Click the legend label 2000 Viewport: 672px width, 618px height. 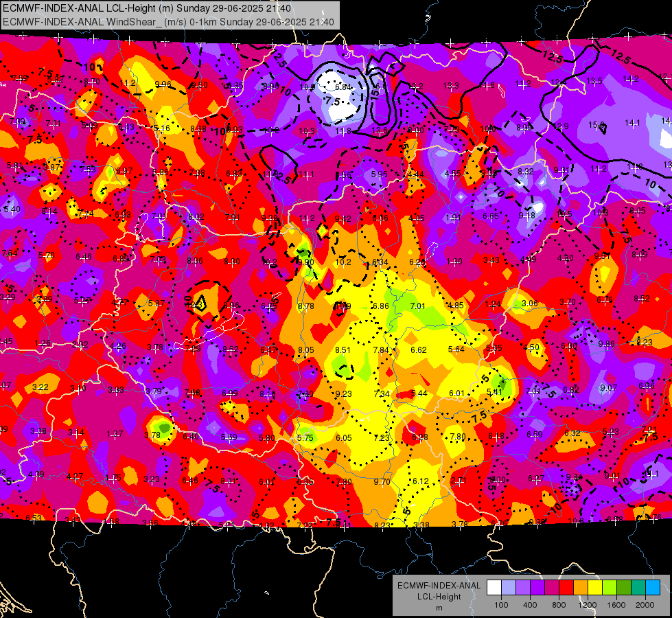click(645, 605)
